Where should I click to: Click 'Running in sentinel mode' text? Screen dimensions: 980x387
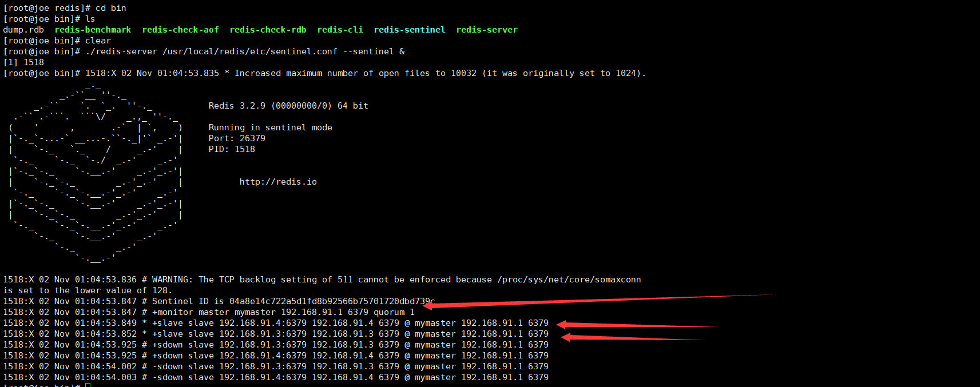point(270,127)
